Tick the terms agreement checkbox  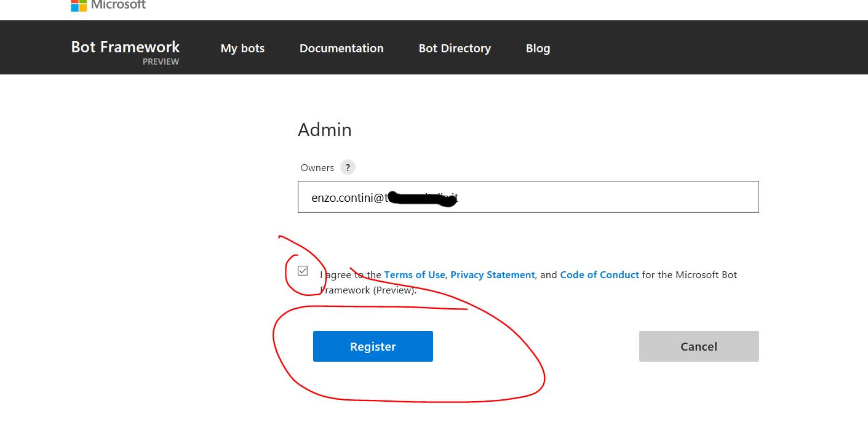coord(303,271)
